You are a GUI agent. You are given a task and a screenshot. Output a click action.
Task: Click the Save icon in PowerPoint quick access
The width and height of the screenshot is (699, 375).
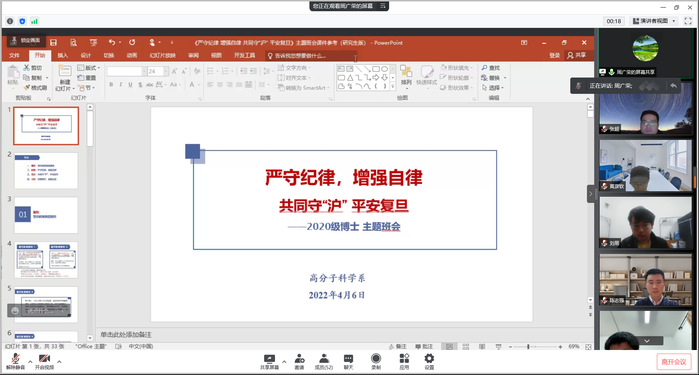point(53,42)
